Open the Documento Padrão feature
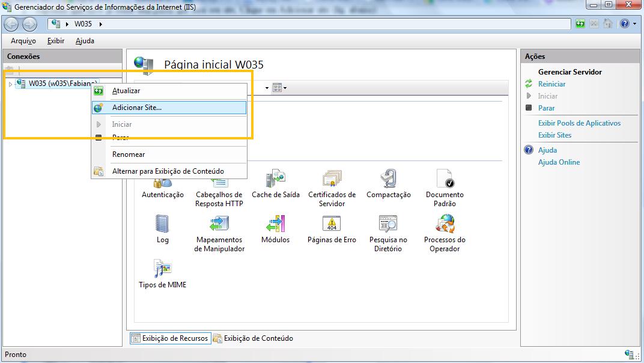Image resolution: width=644 pixels, height=363 pixels. (445, 188)
